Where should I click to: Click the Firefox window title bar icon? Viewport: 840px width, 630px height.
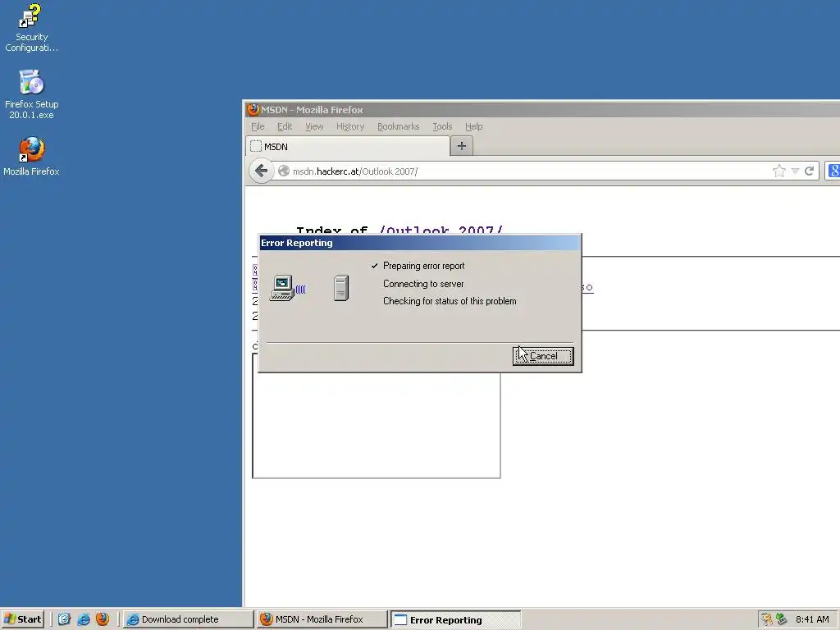[x=253, y=109]
